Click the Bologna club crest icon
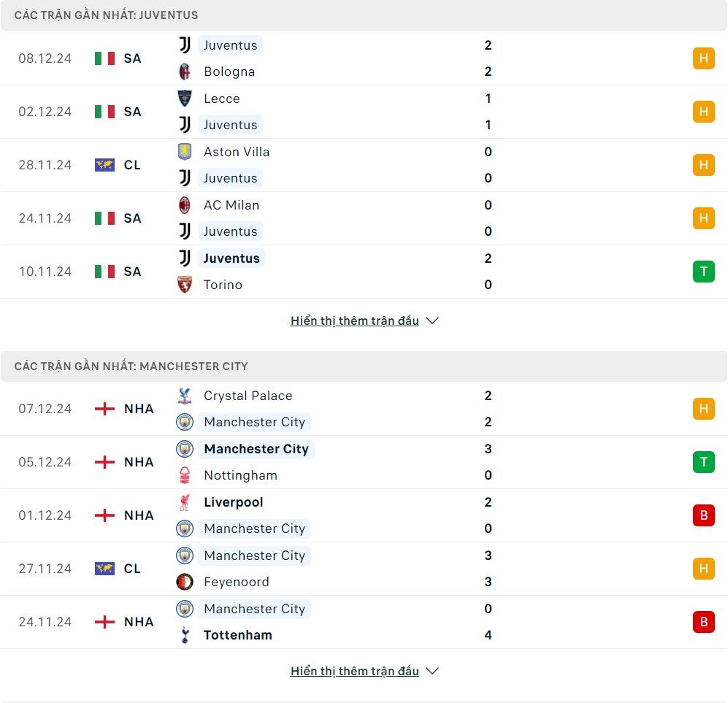This screenshot has height=703, width=728. pos(185,72)
